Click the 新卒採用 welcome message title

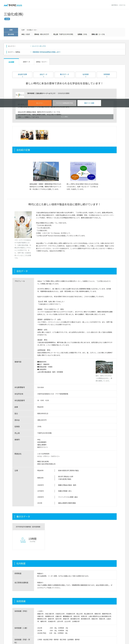click(42, 93)
